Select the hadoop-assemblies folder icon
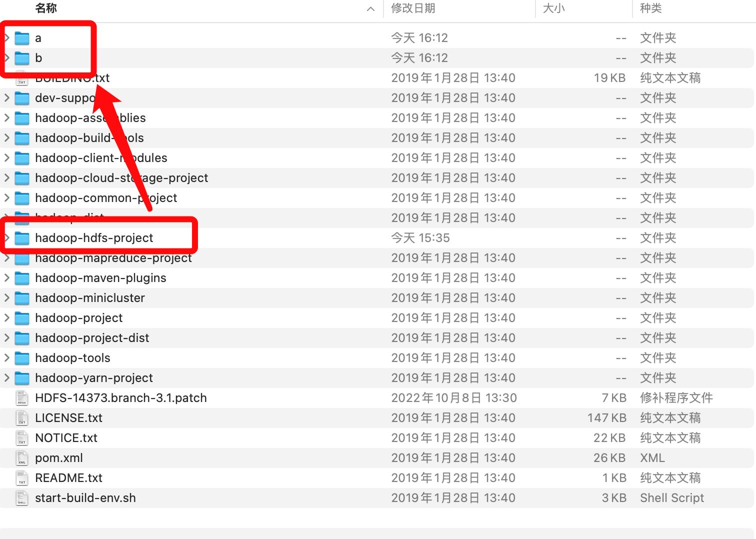The image size is (756, 539). (22, 118)
